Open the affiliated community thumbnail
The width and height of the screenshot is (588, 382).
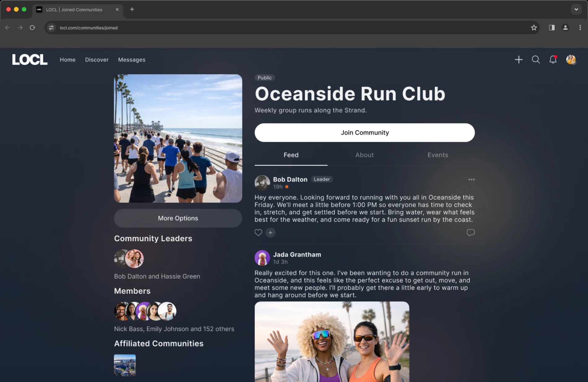click(125, 365)
